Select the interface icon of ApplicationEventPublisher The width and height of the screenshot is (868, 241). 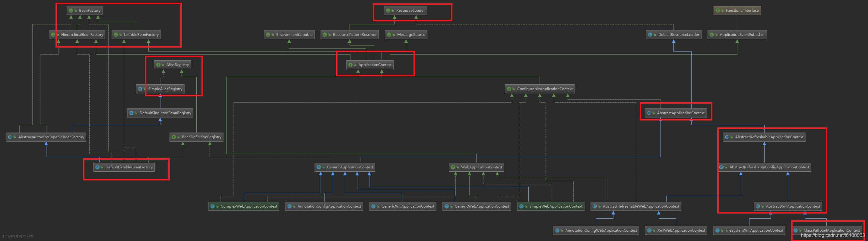point(711,35)
